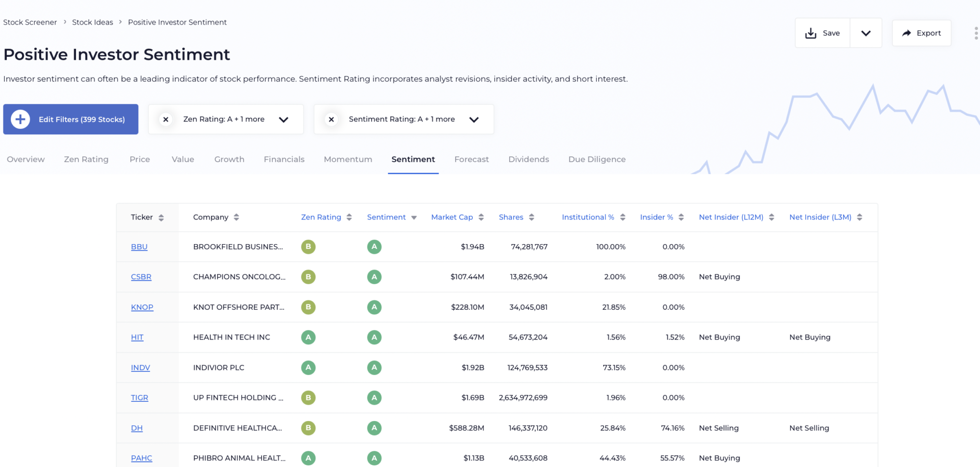Click the Shares column sort arrows
The width and height of the screenshot is (980, 467).
[x=532, y=217]
